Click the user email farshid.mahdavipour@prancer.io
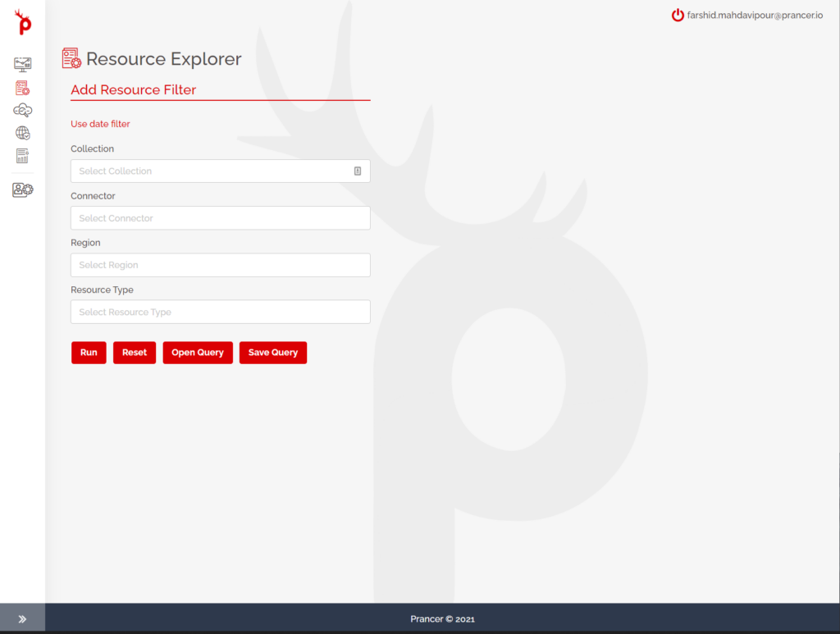 (x=755, y=15)
